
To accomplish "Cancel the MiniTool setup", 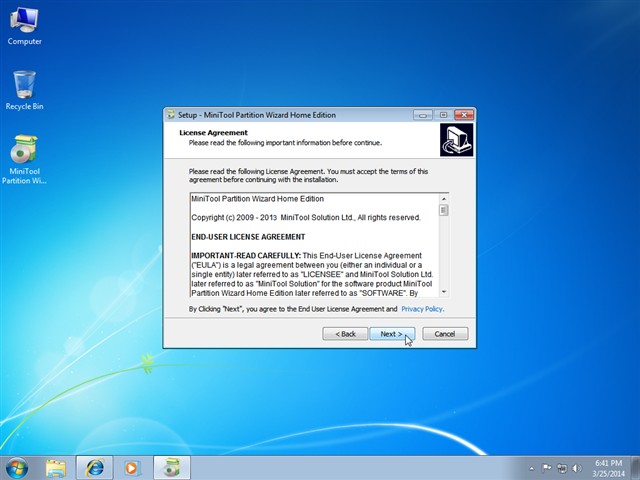I will tap(445, 334).
